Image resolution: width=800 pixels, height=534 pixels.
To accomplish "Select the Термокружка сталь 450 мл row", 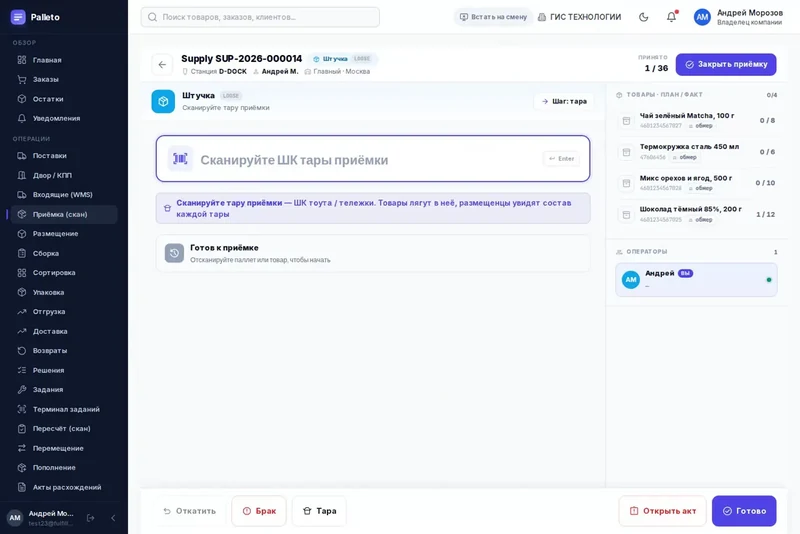I will 696,151.
